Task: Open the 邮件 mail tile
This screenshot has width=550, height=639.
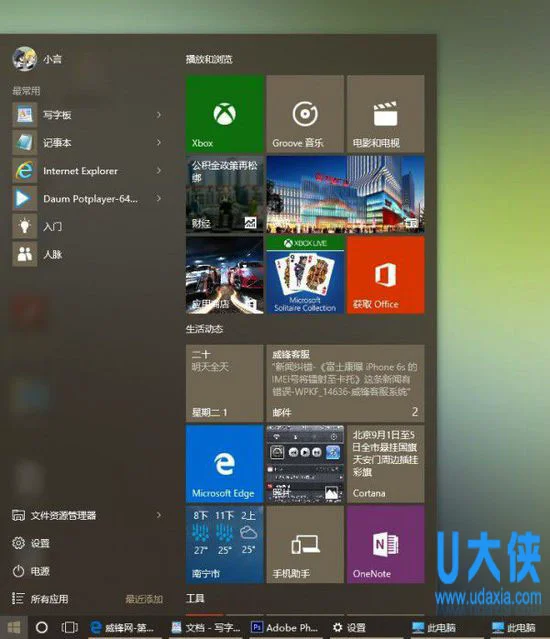Action: pyautogui.click(x=345, y=383)
